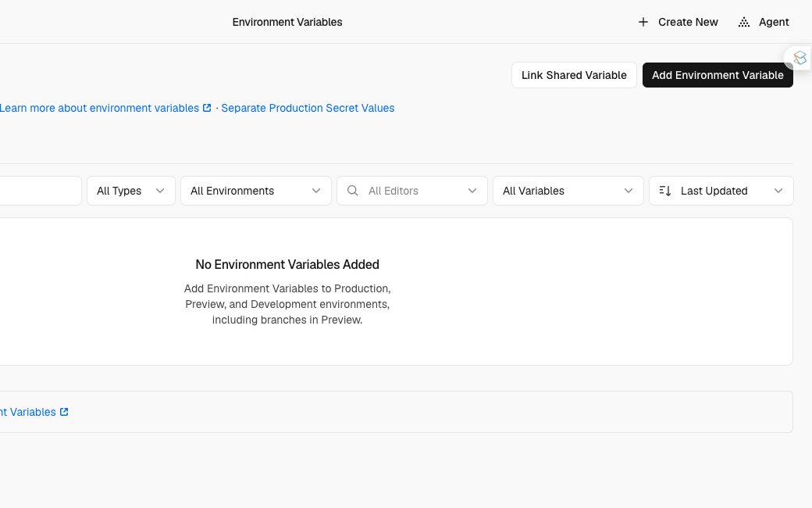Open the Agent panel
This screenshot has width=812, height=508.
click(764, 22)
